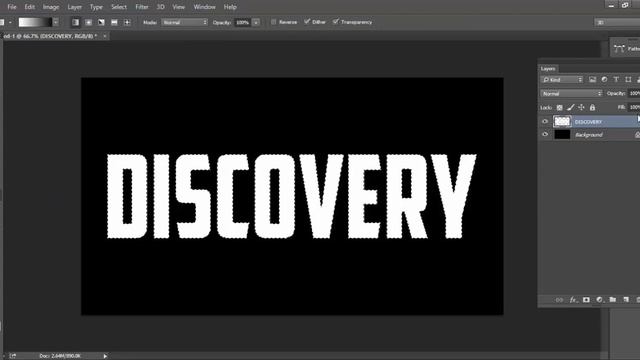Image resolution: width=640 pixels, height=360 pixels.
Task: Open the Image menu
Action: (x=51, y=7)
